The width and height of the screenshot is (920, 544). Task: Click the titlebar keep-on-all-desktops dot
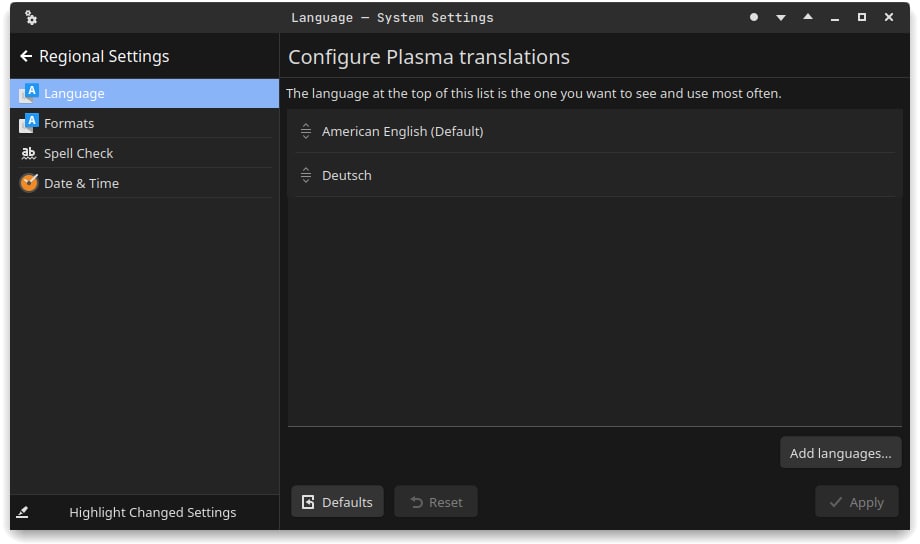pos(754,18)
